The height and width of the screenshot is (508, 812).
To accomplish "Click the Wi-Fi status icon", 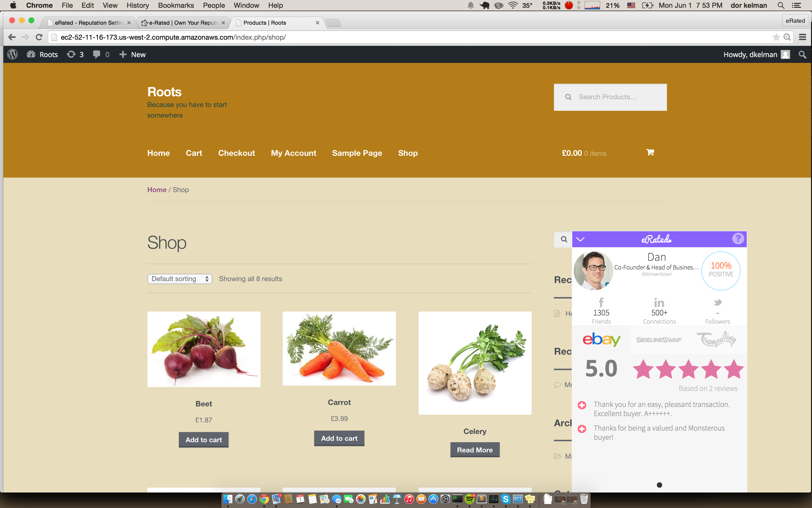I will [x=513, y=5].
